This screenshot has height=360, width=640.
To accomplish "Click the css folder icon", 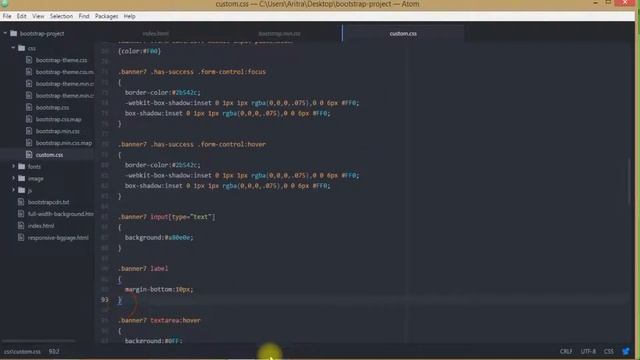I will (22, 48).
